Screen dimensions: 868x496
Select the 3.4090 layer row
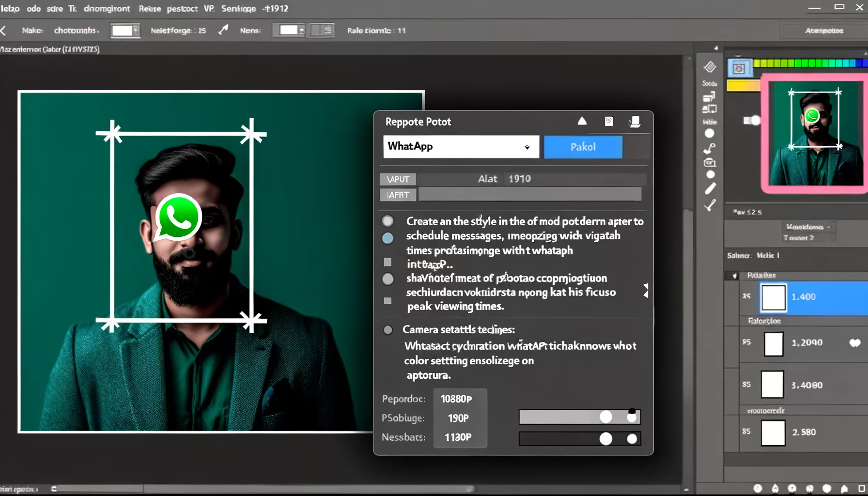[804, 385]
